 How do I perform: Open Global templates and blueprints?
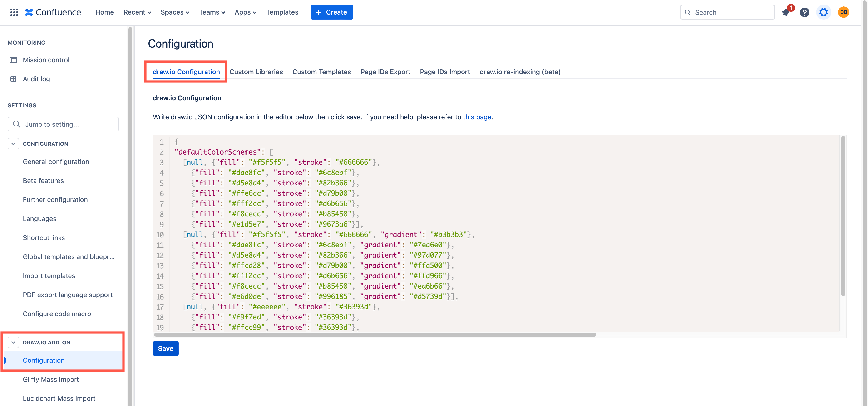(69, 256)
